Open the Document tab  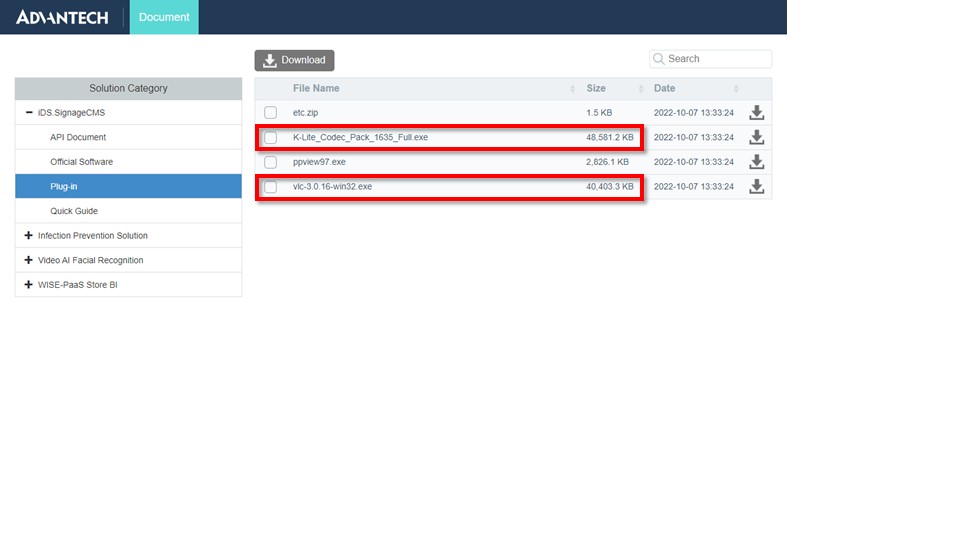click(164, 17)
